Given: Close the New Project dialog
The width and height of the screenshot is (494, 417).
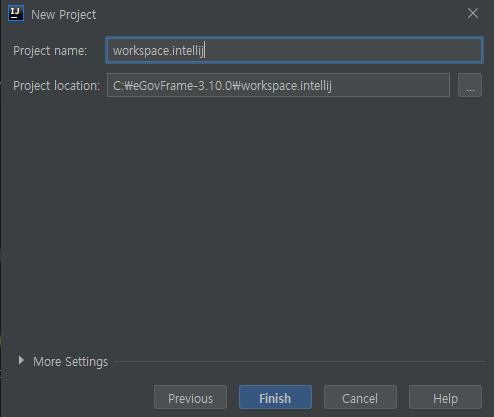Looking at the screenshot, I should pos(473,13).
